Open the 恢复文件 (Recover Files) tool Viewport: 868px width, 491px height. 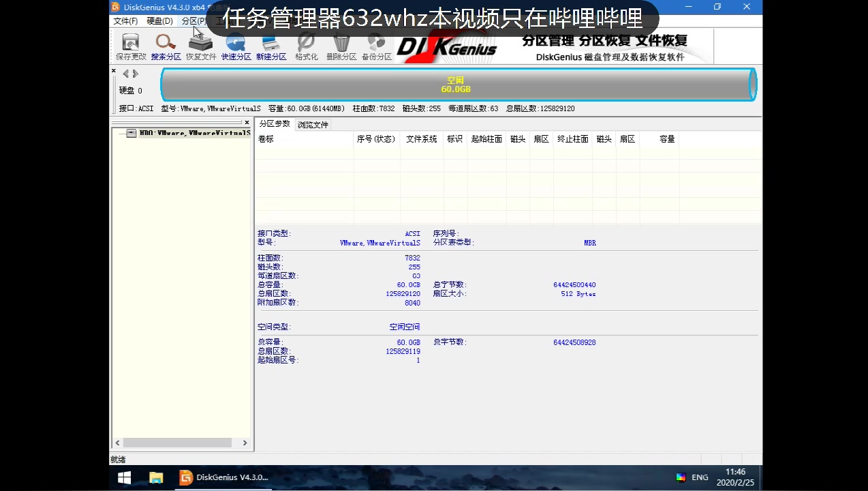click(x=200, y=46)
